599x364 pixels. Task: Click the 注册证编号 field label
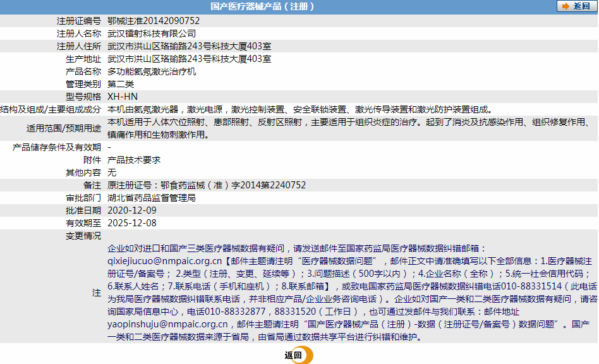point(79,21)
